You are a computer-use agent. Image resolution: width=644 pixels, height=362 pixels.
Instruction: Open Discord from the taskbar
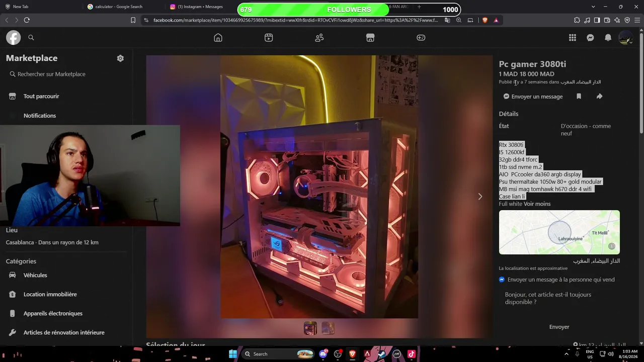click(323, 354)
